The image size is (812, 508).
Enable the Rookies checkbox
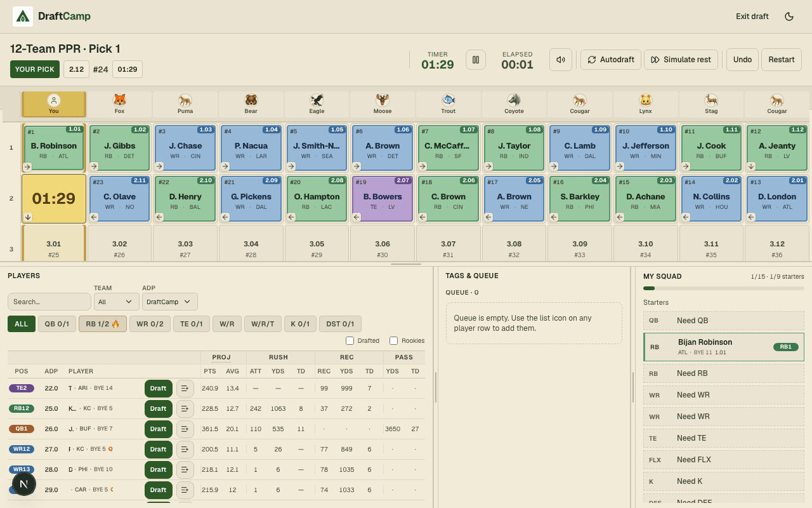pyautogui.click(x=394, y=340)
